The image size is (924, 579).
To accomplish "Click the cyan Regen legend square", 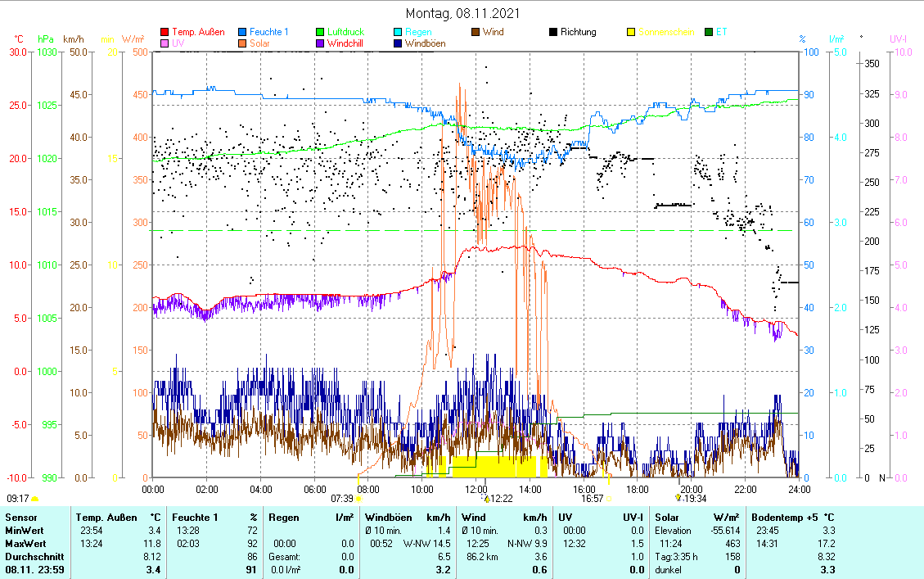I will click(399, 33).
